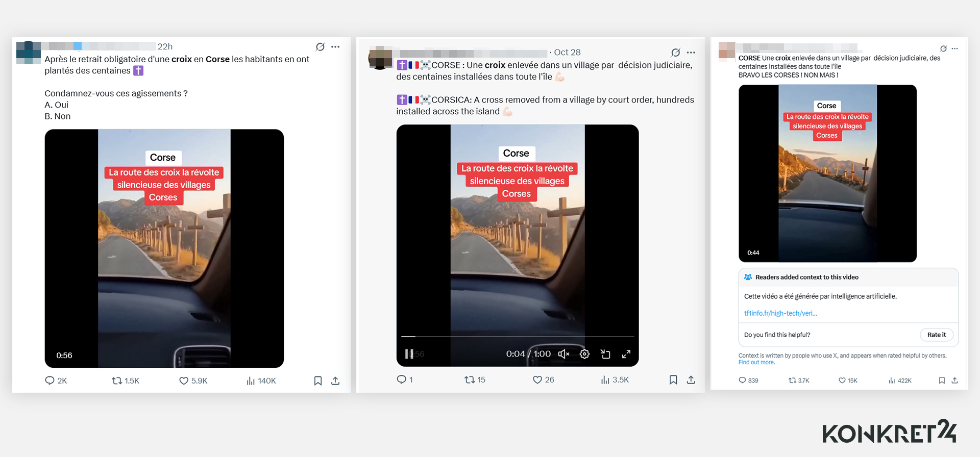
Task: Bookmark the middle post dated Oct 28
Action: tap(673, 380)
